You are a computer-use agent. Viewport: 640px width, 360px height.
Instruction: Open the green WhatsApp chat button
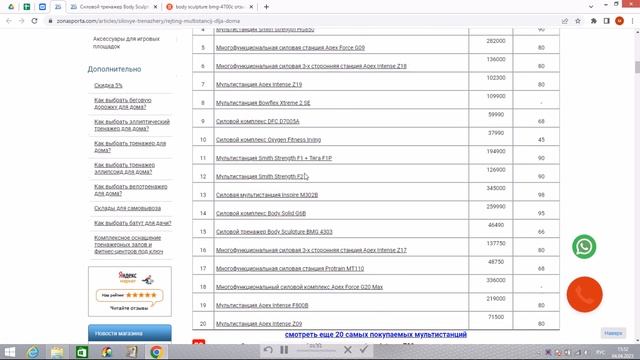pyautogui.click(x=584, y=247)
